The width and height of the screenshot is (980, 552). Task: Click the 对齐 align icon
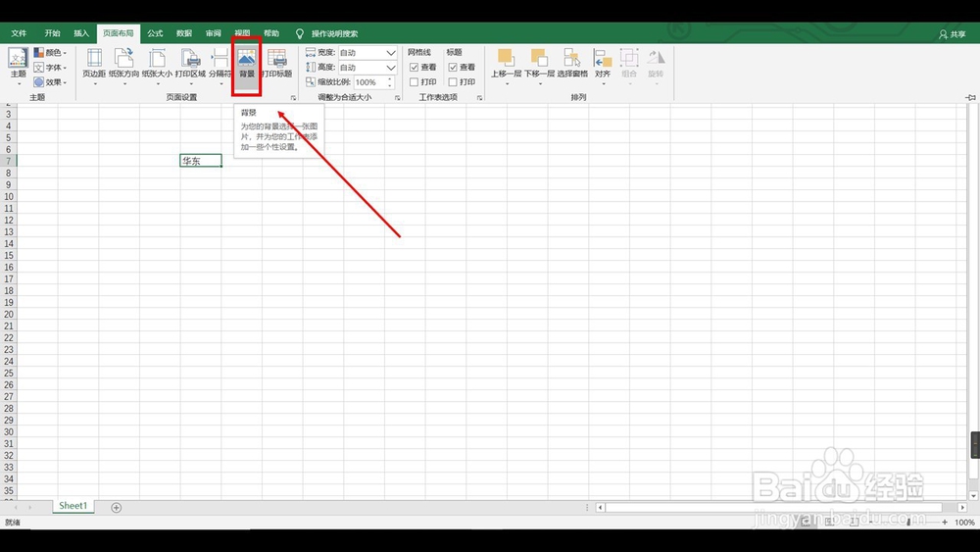coord(603,58)
